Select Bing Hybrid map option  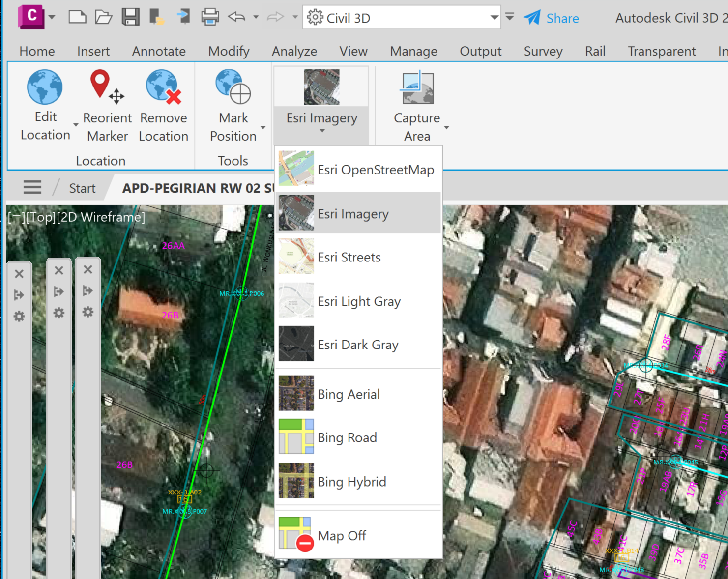tap(358, 481)
